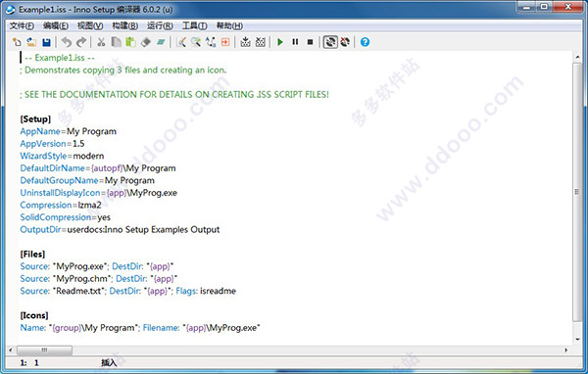588x374 pixels.
Task: Terminate the run with the stop square
Action: (x=310, y=42)
